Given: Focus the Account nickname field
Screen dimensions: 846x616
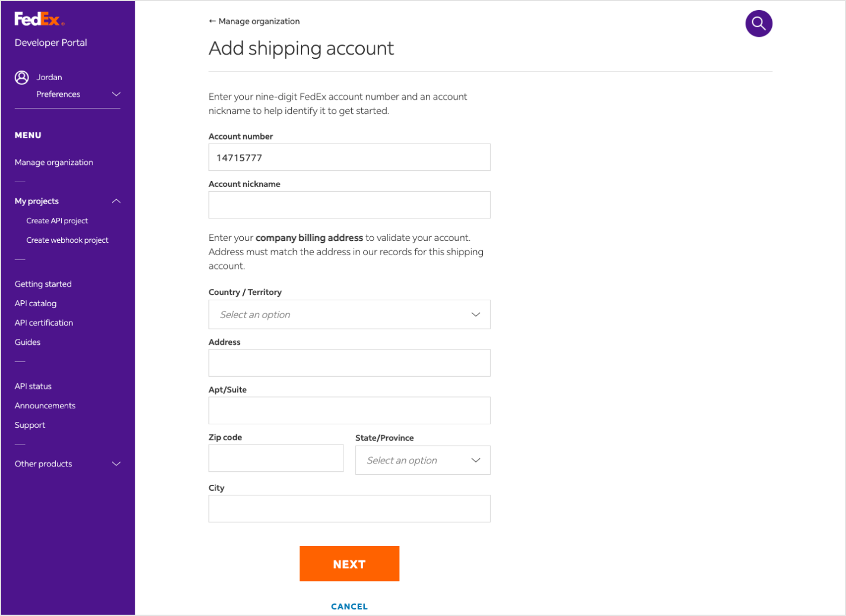Looking at the screenshot, I should (x=349, y=205).
